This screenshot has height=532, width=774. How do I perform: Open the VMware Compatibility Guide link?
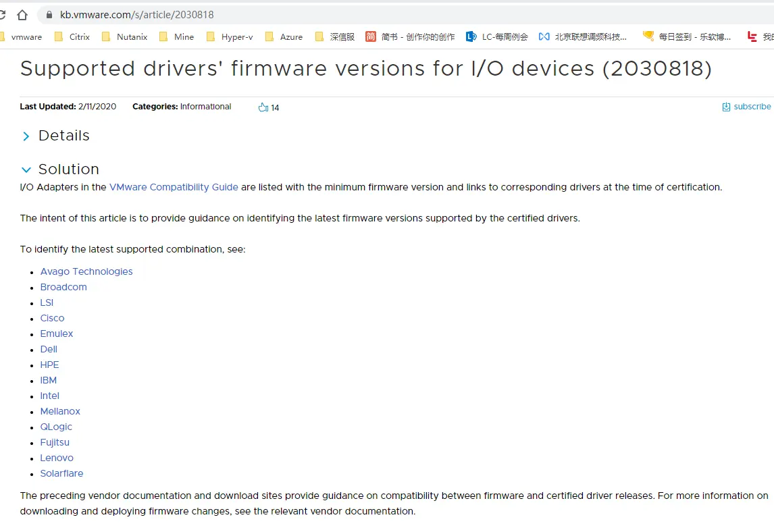click(174, 187)
